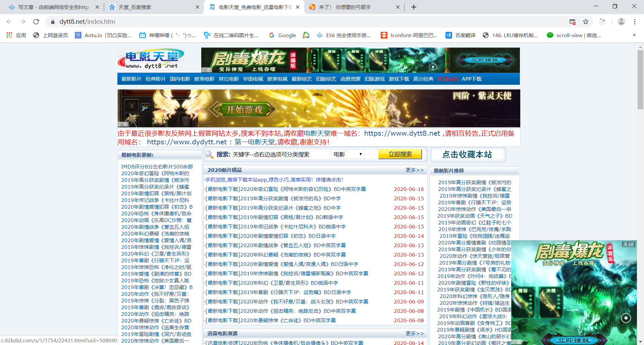Open 高分经典 in the navigation bar
Screen dimensions: 644x345
pos(423,79)
